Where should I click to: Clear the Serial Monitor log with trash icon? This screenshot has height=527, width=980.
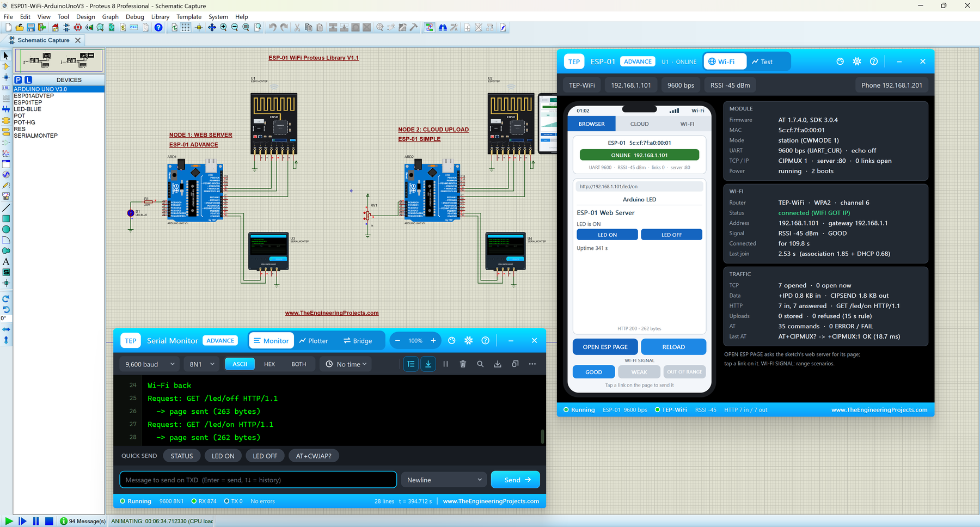point(463,364)
